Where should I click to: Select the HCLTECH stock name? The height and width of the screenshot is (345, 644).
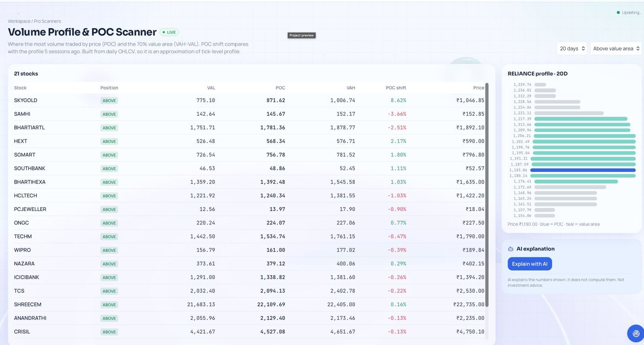coord(26,196)
